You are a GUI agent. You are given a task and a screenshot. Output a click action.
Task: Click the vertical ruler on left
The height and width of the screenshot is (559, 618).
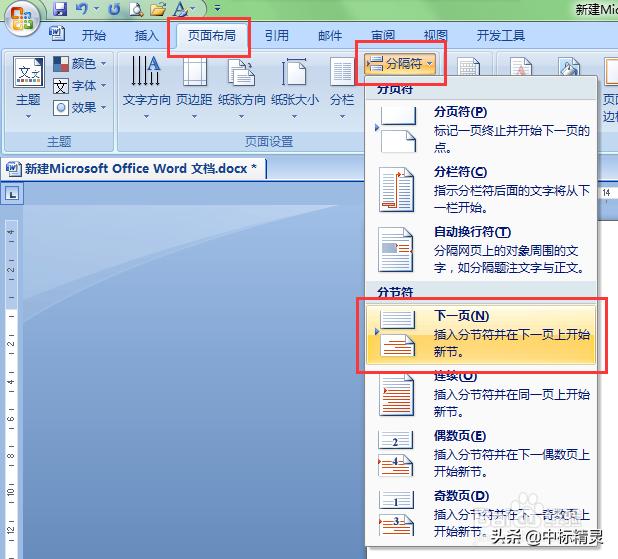(x=11, y=388)
